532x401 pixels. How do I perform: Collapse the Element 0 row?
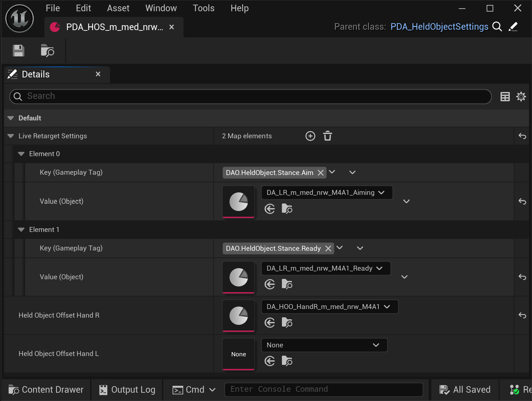[21, 154]
